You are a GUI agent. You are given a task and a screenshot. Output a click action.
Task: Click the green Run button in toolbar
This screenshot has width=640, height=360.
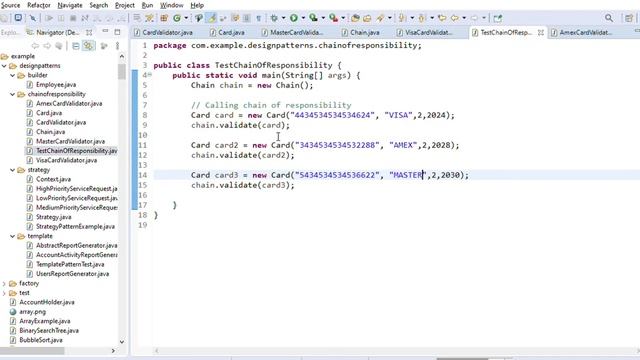[293, 18]
